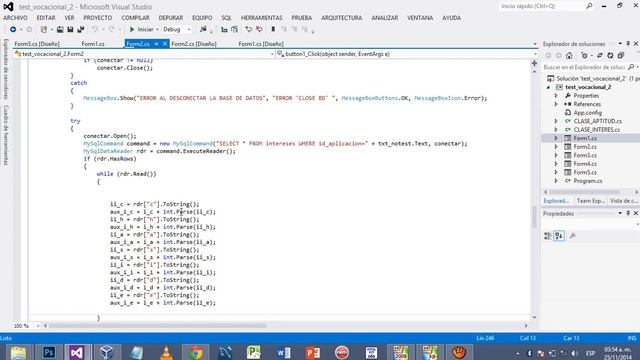
Task: Switch to the Vista de clases tab
Action: click(623, 200)
